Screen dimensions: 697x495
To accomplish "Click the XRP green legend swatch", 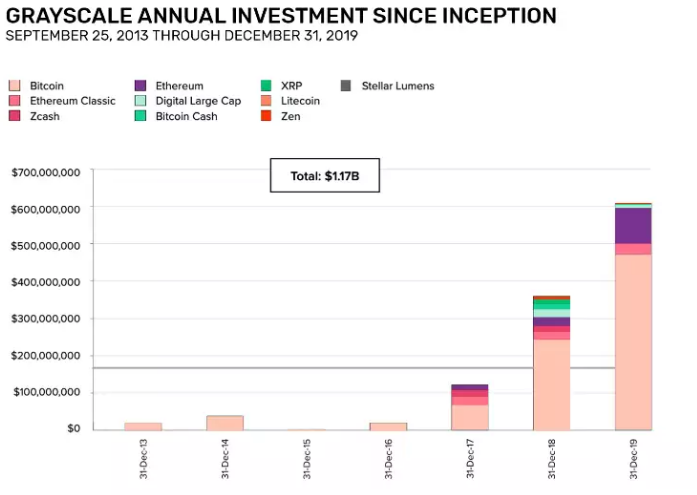I will [266, 85].
